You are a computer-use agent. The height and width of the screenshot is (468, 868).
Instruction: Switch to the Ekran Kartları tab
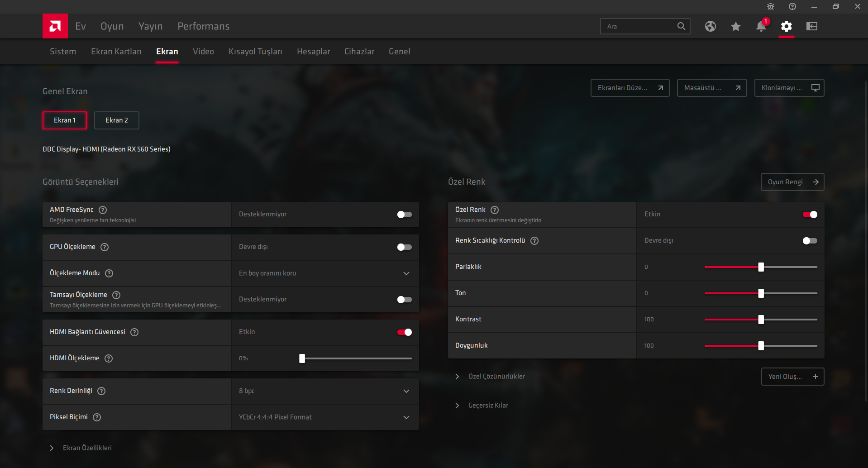[x=116, y=52]
